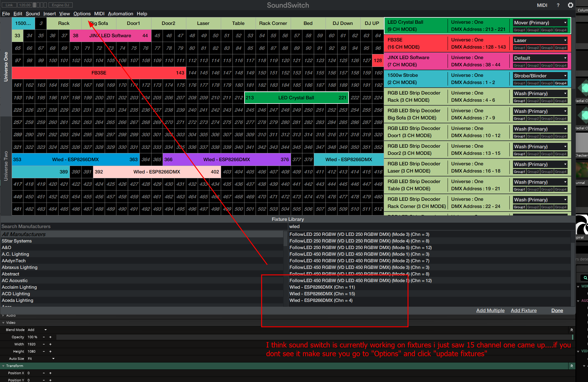Open the Automation menu
Screen dimensions: 588x382
[x=120, y=14]
